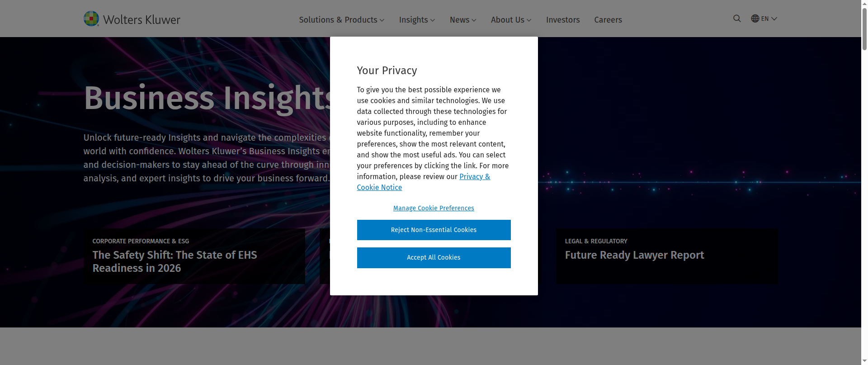Open Manage Cookie Preferences

[x=434, y=208]
